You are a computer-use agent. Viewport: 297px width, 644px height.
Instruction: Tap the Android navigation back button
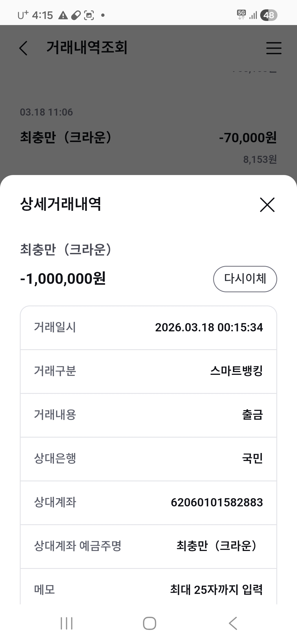(x=233, y=623)
